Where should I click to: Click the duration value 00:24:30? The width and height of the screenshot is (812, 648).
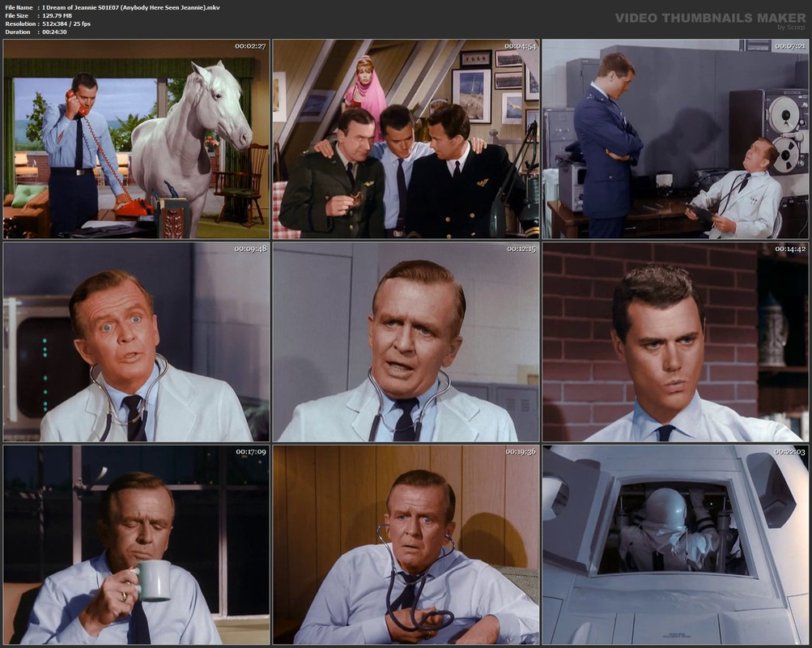click(x=54, y=32)
